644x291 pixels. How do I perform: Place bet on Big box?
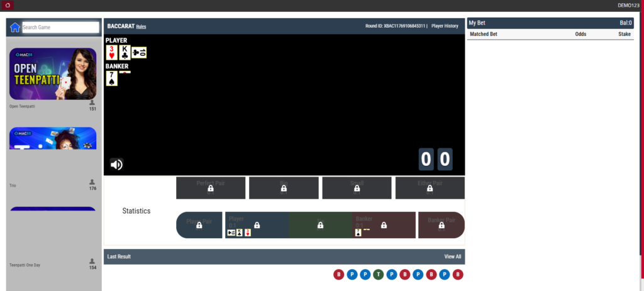coord(284,188)
